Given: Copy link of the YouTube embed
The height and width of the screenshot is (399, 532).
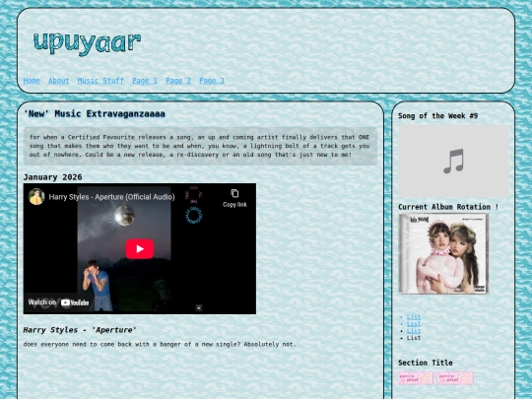Looking at the screenshot, I should [234, 198].
